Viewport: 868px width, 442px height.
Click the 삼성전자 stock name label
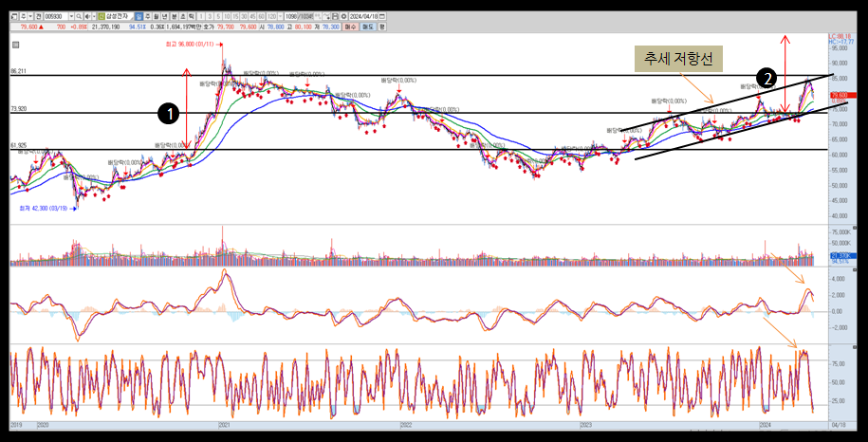click(118, 16)
